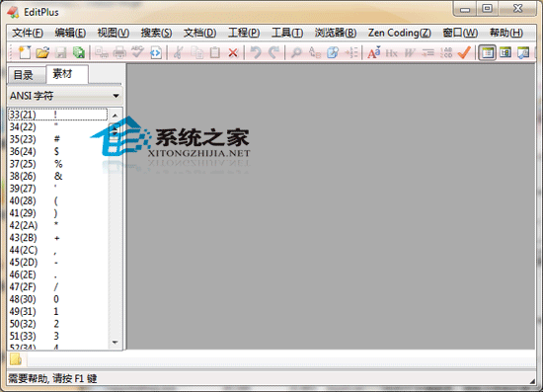Open the 浏览器(B) menu
The height and width of the screenshot is (392, 543).
[336, 33]
